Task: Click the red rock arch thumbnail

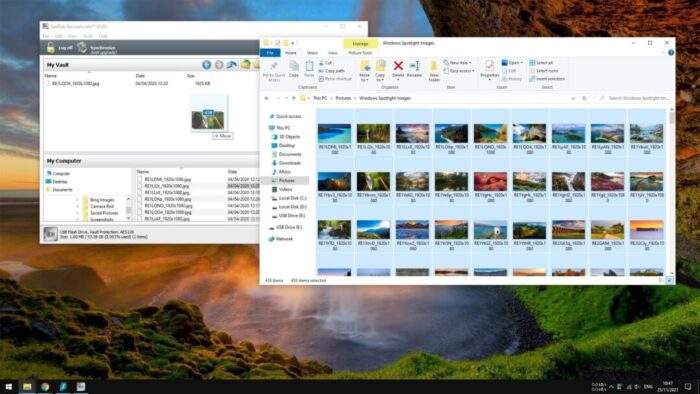Action: 490,182
